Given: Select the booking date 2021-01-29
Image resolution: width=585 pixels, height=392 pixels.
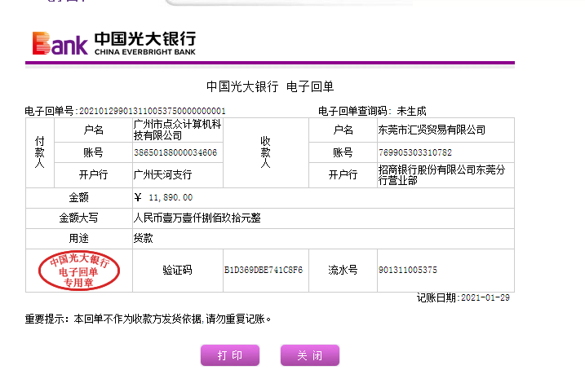Looking at the screenshot, I should click(485, 297).
